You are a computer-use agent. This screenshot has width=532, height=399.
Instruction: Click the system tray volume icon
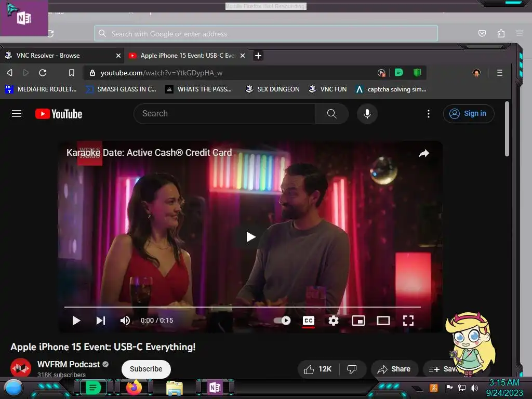click(x=474, y=388)
